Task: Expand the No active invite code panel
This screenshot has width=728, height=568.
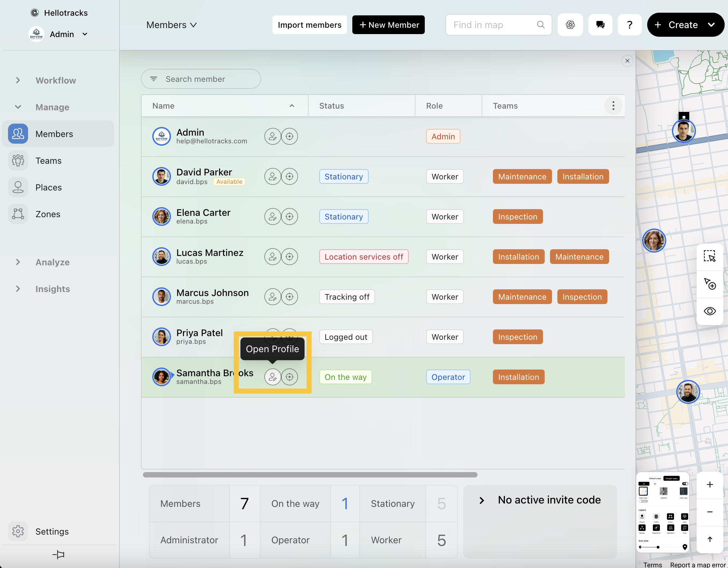Action: 540,500
